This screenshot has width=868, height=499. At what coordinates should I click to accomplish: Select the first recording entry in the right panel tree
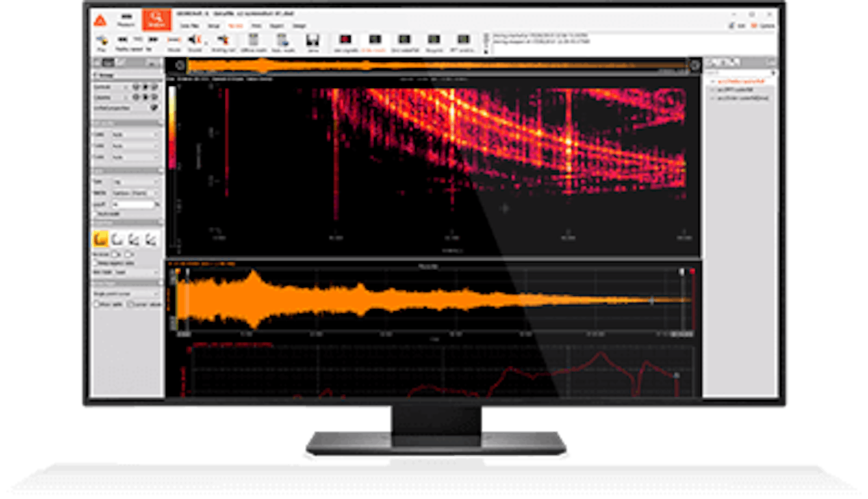coord(741,80)
